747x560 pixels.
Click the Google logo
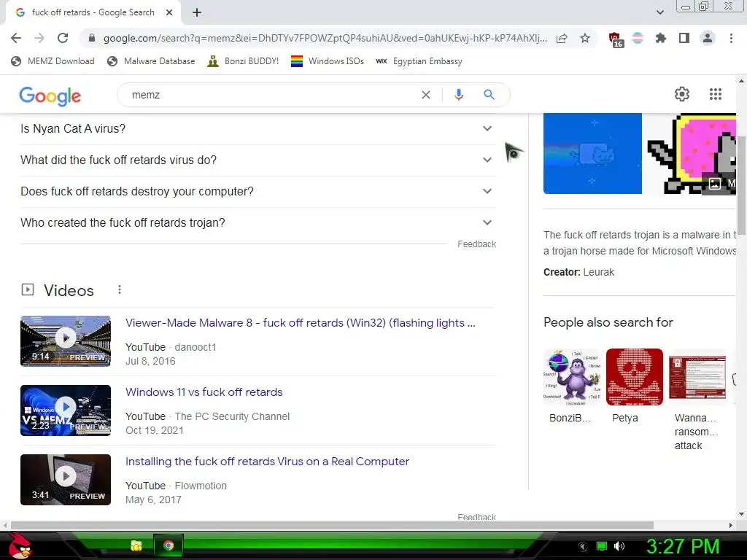pyautogui.click(x=50, y=96)
